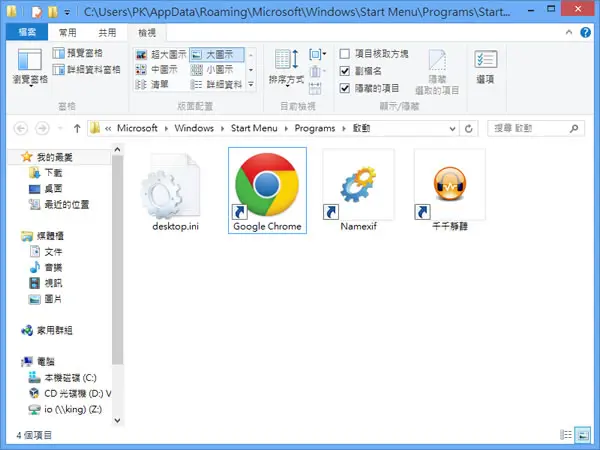Uncheck the 副檔名 checkbox
Image resolution: width=600 pixels, height=450 pixels.
pos(345,71)
